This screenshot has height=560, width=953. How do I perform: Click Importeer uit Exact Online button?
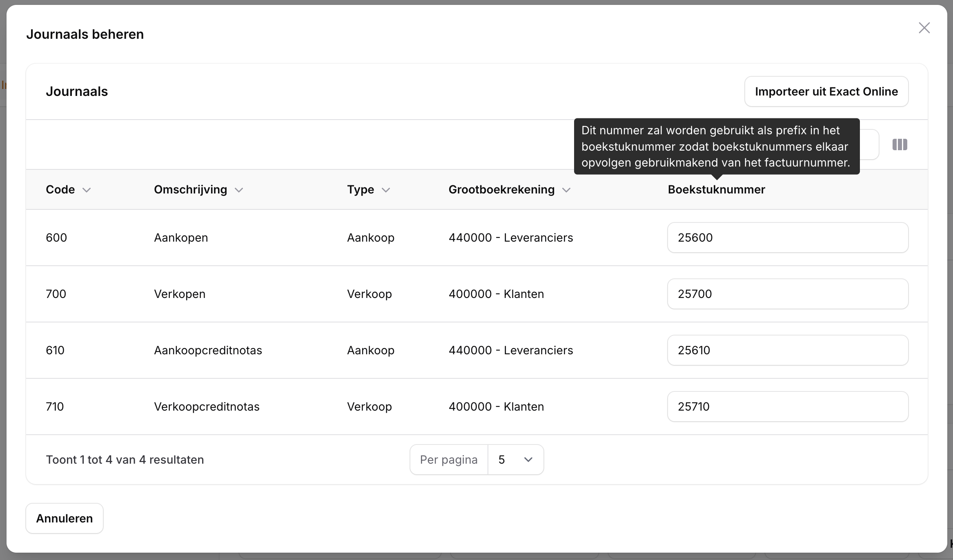pyautogui.click(x=826, y=91)
